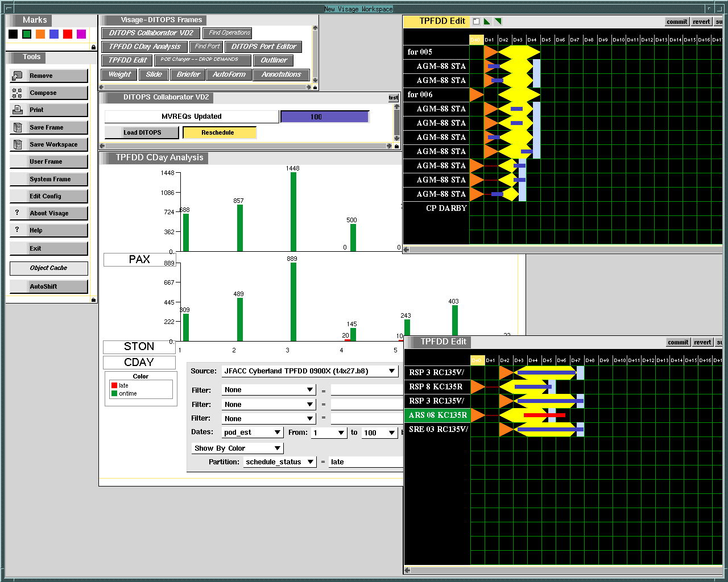
Task: Open the Outliner frame
Action: 274,60
